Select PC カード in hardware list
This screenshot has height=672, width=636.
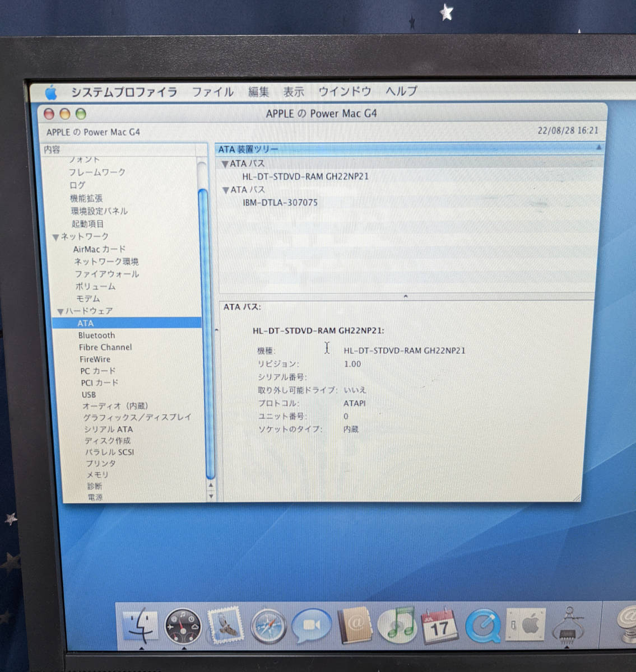(x=98, y=371)
